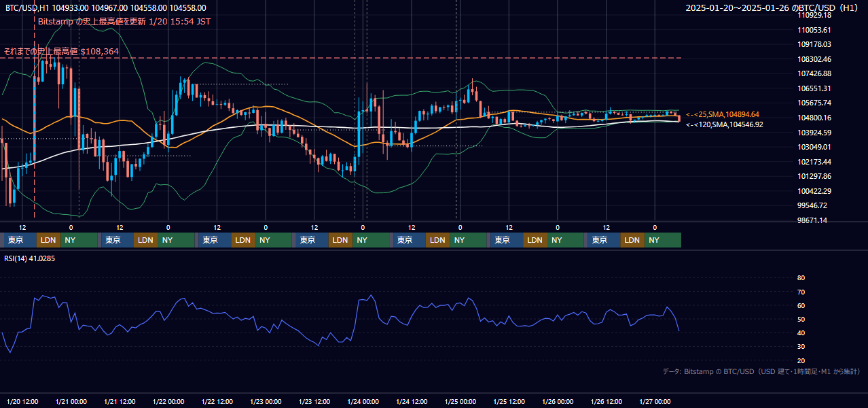The width and height of the screenshot is (868, 408).
Task: Click the BTC/USD,H1 OHLC header text
Action: [x=106, y=8]
